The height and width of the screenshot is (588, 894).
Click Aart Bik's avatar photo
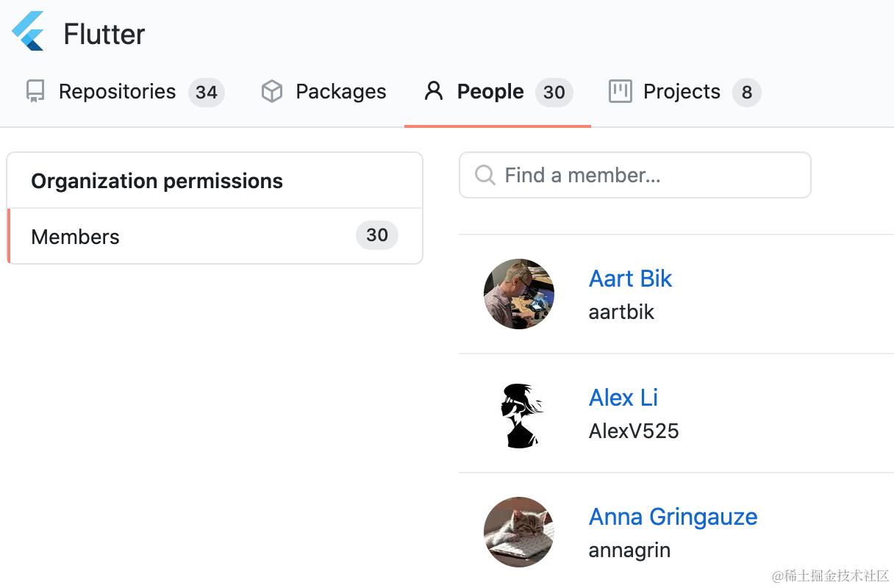coord(519,293)
